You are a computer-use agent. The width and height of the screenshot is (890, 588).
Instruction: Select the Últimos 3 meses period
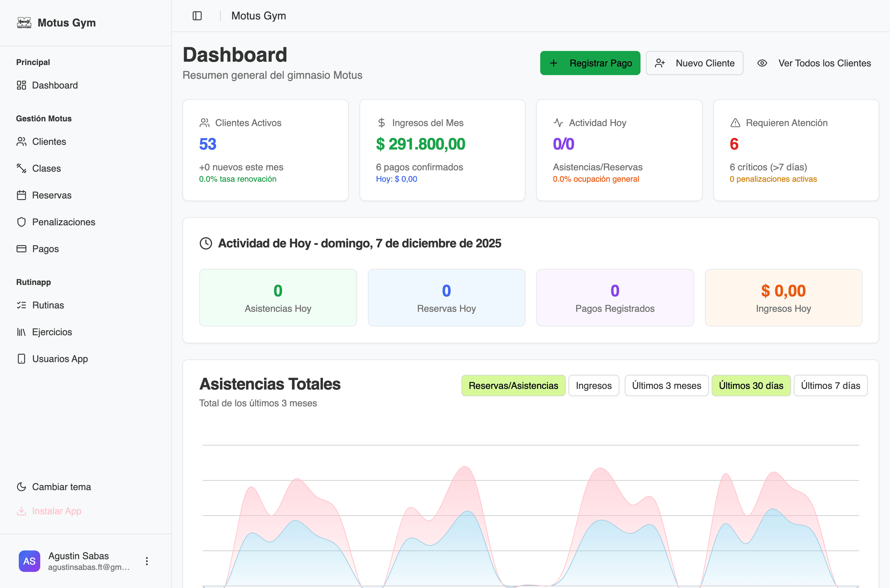coord(666,385)
